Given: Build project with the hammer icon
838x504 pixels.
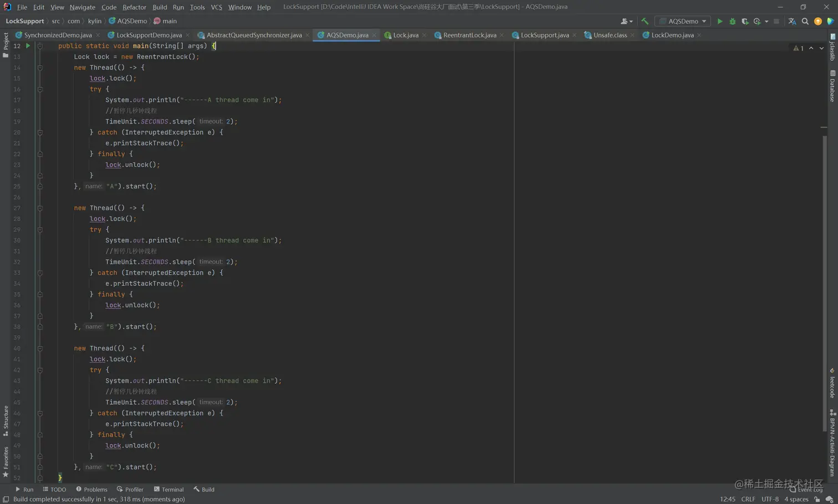Looking at the screenshot, I should point(645,21).
